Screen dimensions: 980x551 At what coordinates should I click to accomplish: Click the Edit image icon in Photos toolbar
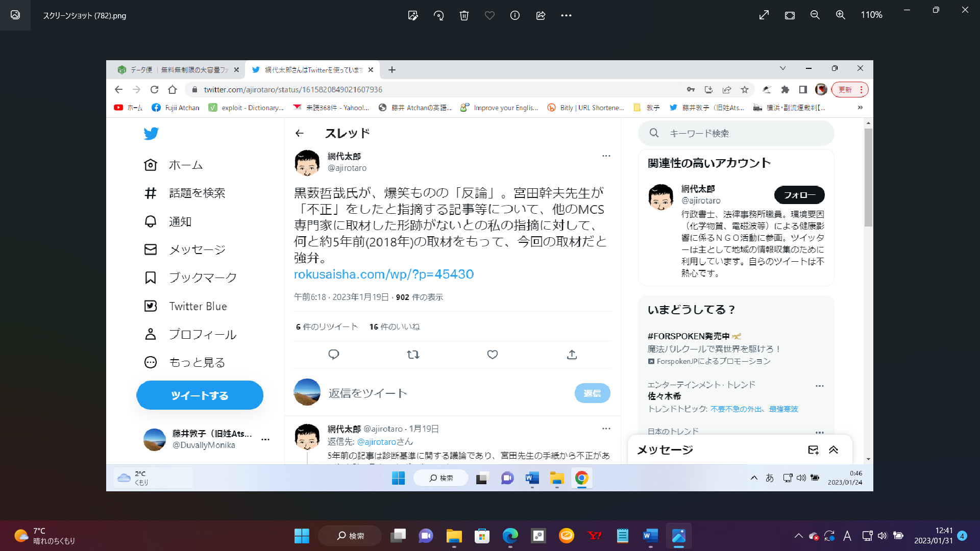pyautogui.click(x=413, y=15)
